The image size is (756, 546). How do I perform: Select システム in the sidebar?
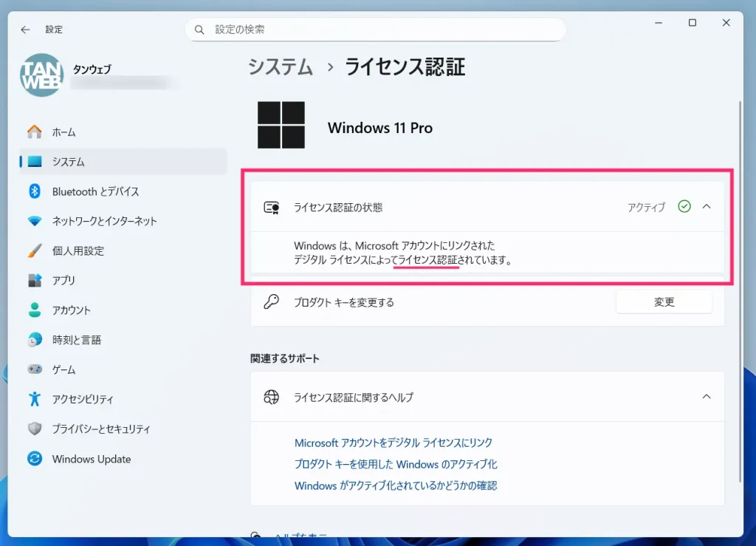click(x=123, y=162)
